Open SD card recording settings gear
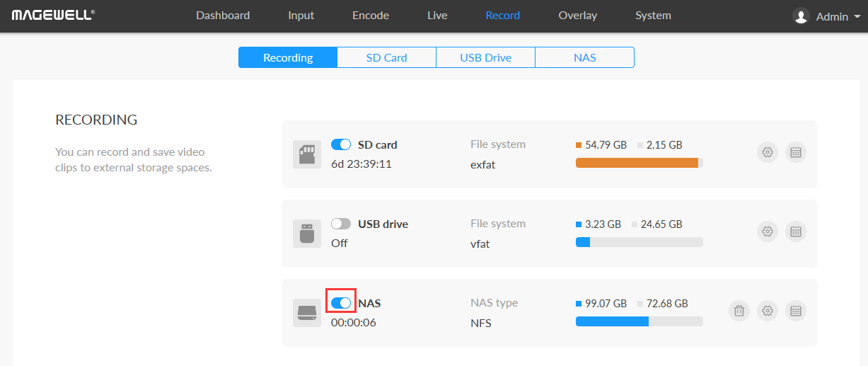 pyautogui.click(x=768, y=152)
